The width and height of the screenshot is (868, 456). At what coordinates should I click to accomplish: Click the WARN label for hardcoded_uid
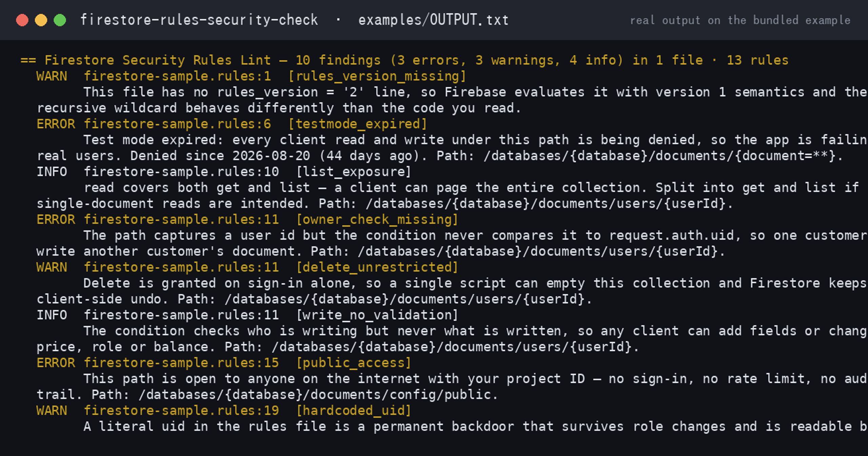coord(52,411)
